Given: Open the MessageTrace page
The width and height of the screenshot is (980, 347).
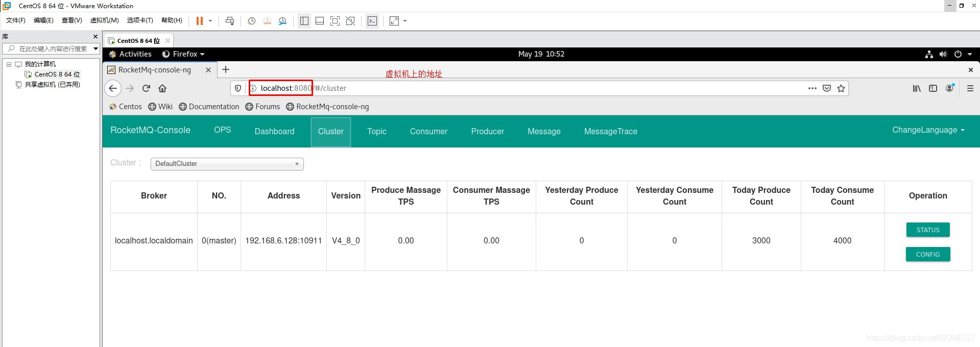Looking at the screenshot, I should 611,132.
